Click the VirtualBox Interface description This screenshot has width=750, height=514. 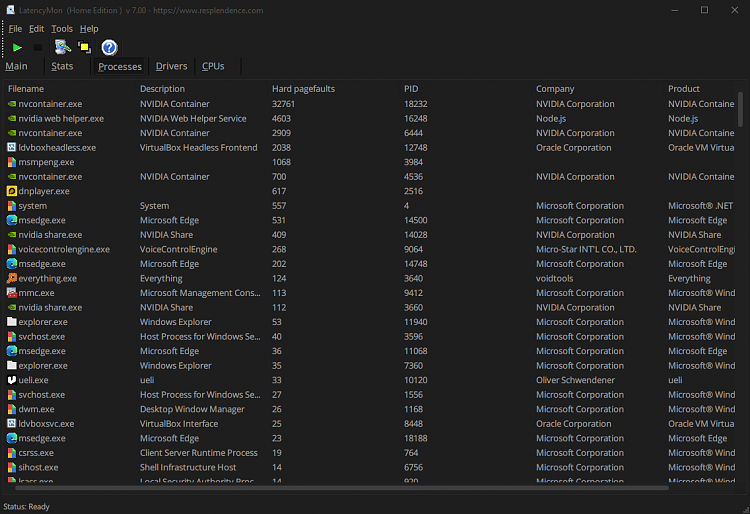179,424
